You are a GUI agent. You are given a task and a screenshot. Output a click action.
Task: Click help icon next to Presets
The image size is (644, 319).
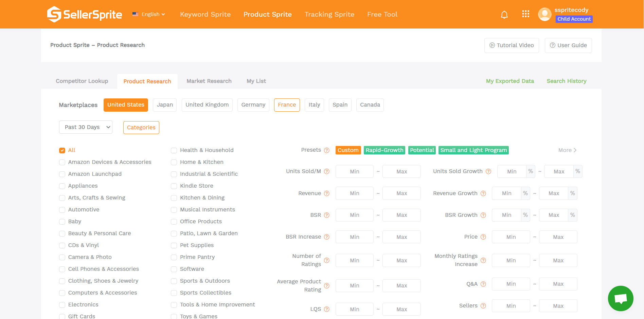click(x=327, y=150)
